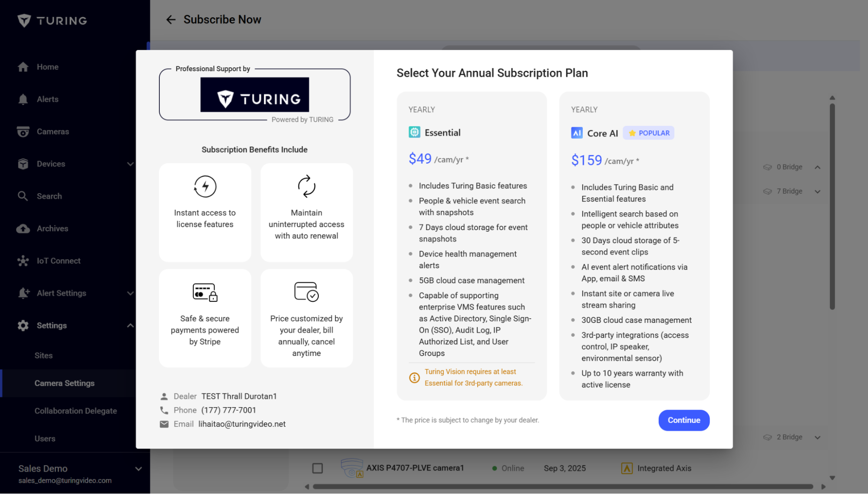
Task: Click the Alerts bell icon
Action: pyautogui.click(x=23, y=99)
